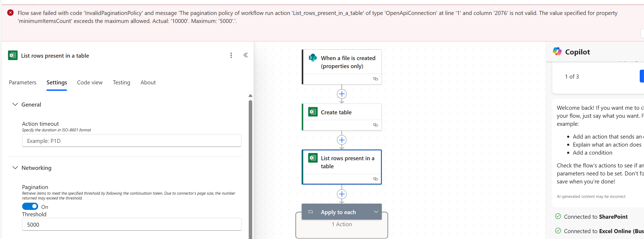The width and height of the screenshot is (644, 239).
Task: Click connection link icon on trigger card
Action: tap(376, 79)
